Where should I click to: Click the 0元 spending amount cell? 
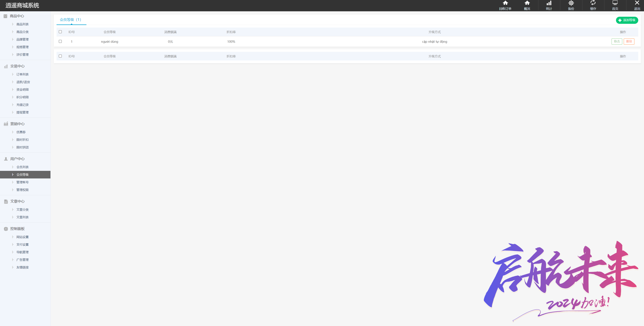coord(170,42)
